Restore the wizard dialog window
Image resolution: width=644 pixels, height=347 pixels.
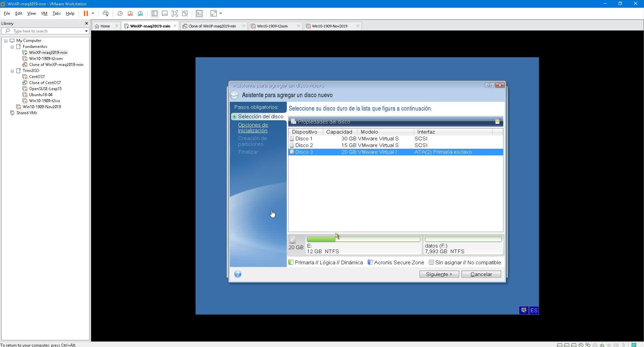pyautogui.click(x=489, y=85)
